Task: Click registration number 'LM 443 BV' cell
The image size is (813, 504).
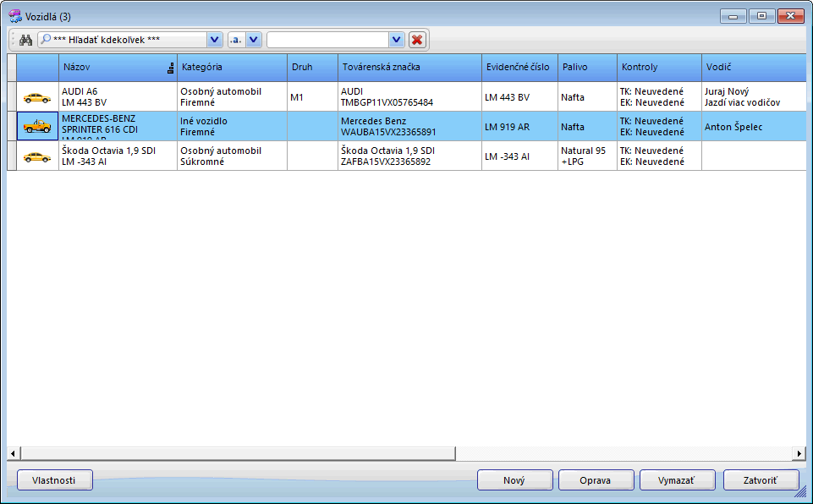Action: pos(520,97)
